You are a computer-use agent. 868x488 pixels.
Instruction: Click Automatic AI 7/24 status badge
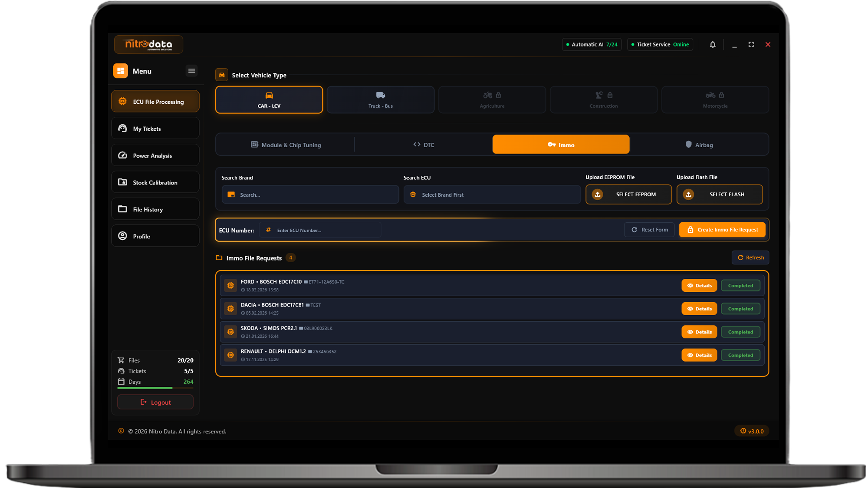tap(592, 44)
